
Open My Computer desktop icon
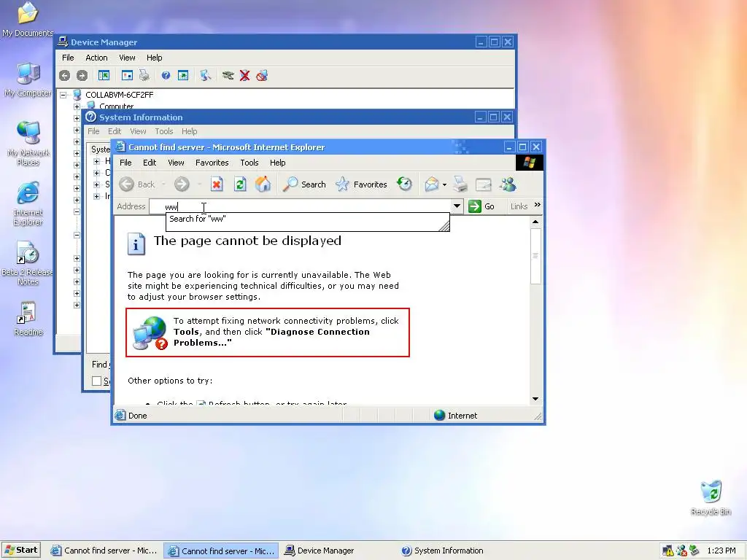click(x=28, y=79)
